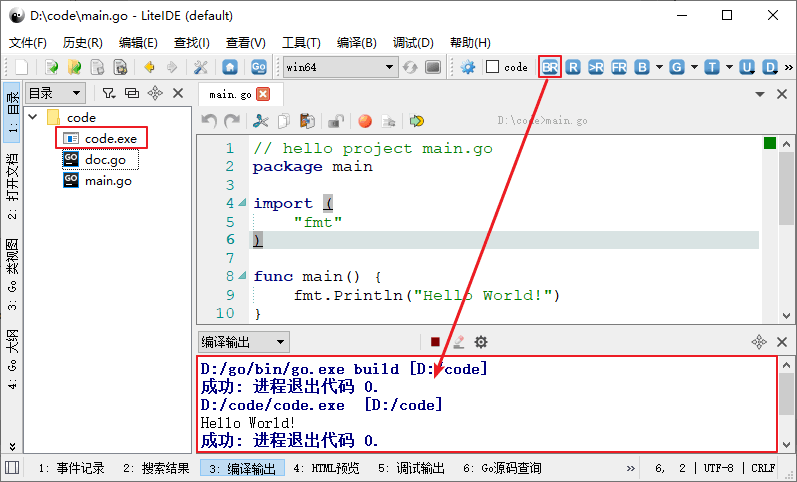797x482 pixels.
Task: Open the editor tab list dropdown arrow
Action: pyautogui.click(x=760, y=94)
